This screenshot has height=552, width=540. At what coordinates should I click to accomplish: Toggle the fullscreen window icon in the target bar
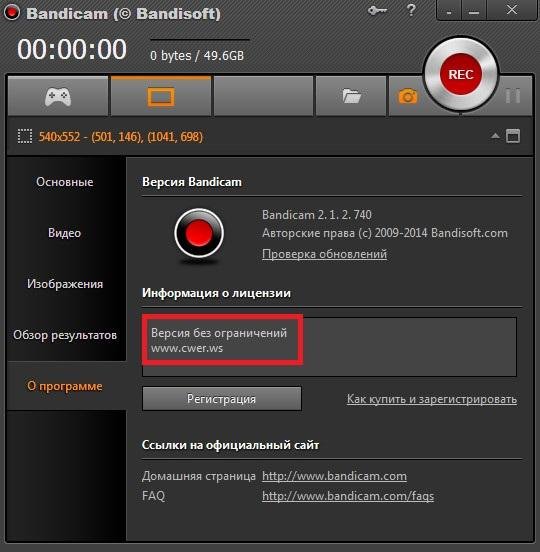(x=513, y=136)
